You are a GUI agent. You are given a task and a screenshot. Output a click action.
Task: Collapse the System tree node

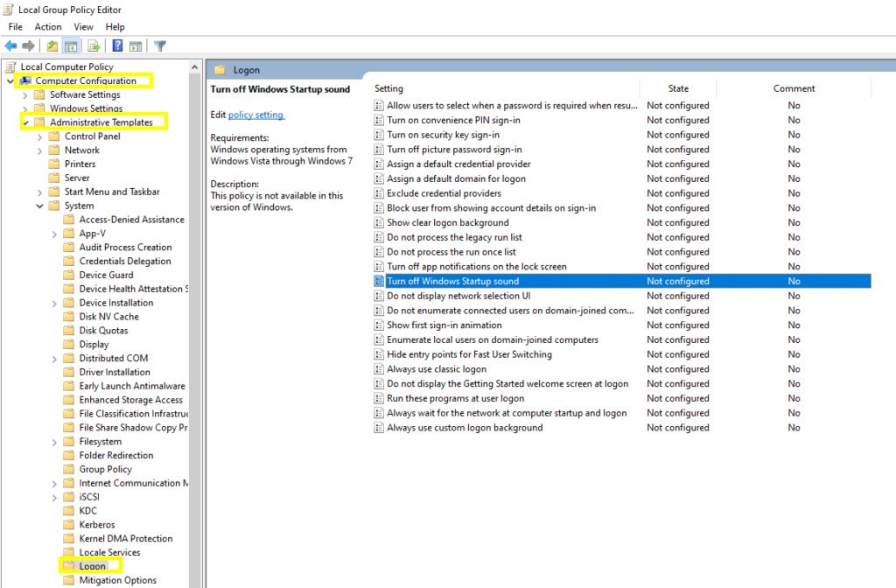click(40, 206)
